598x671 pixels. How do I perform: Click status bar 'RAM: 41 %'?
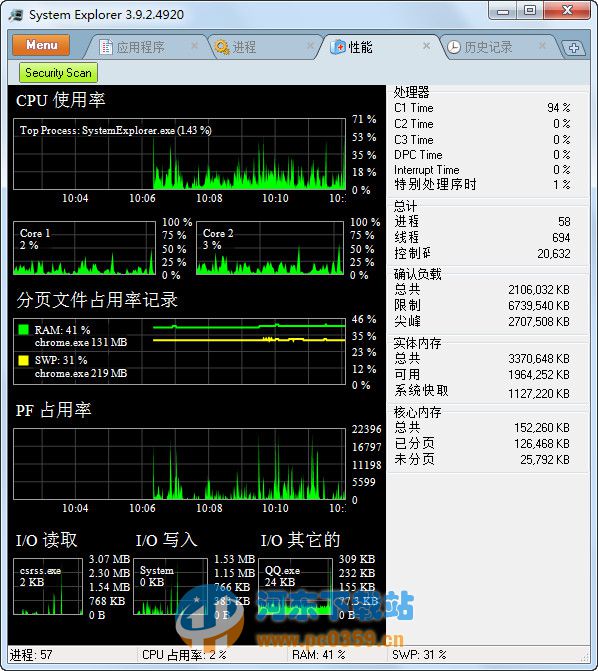click(318, 655)
